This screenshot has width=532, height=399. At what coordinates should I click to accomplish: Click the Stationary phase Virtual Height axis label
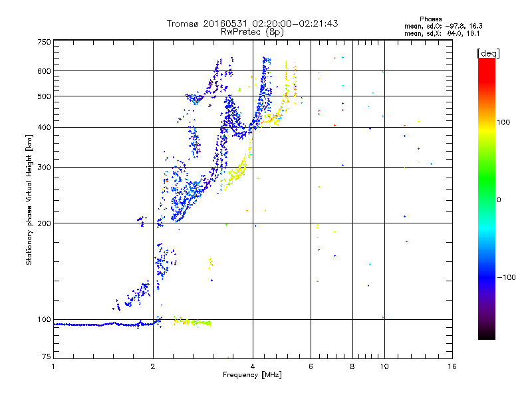click(x=29, y=199)
